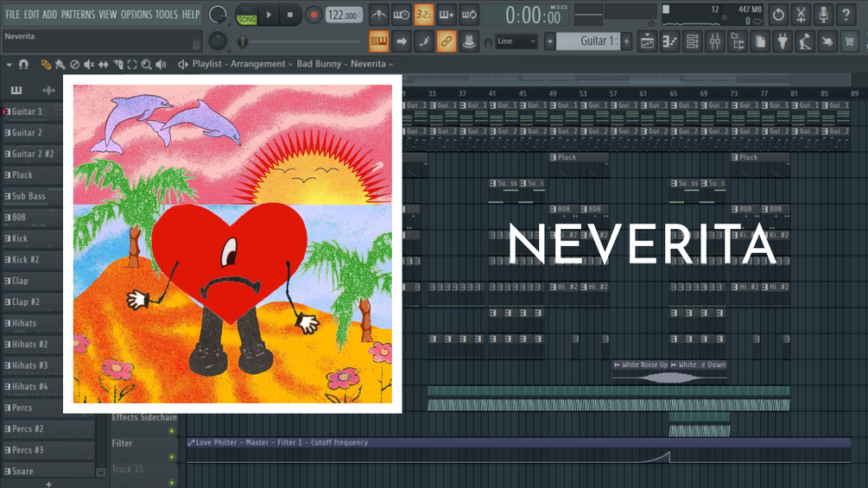Mute Track 15 green light
This screenshot has width=868, height=488.
pyautogui.click(x=172, y=483)
